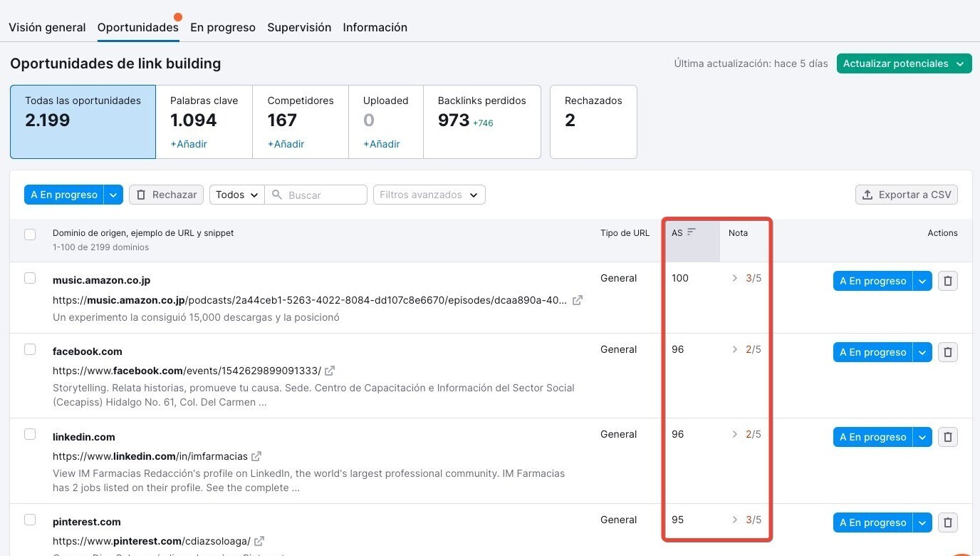Image resolution: width=980 pixels, height=556 pixels.
Task: Open the Supervisión tab
Action: pos(299,28)
